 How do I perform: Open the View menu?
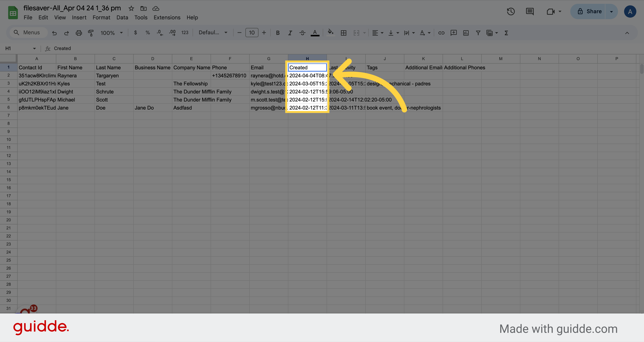tap(60, 17)
